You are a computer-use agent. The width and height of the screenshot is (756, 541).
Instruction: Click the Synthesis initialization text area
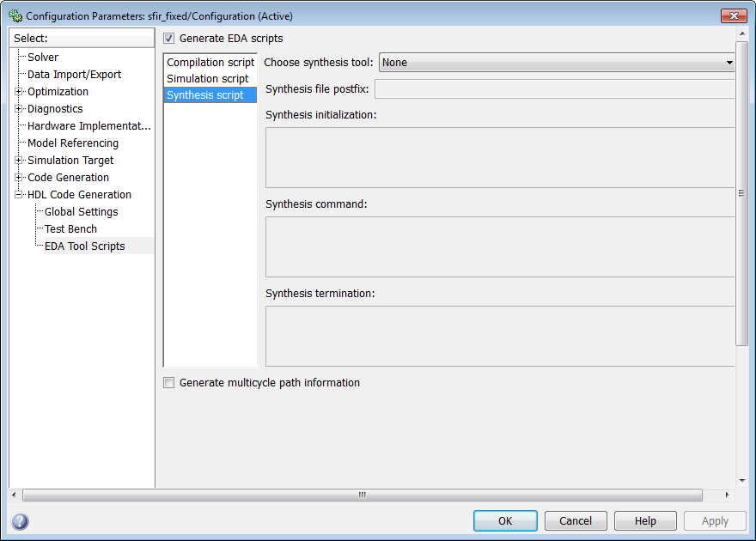coord(500,157)
